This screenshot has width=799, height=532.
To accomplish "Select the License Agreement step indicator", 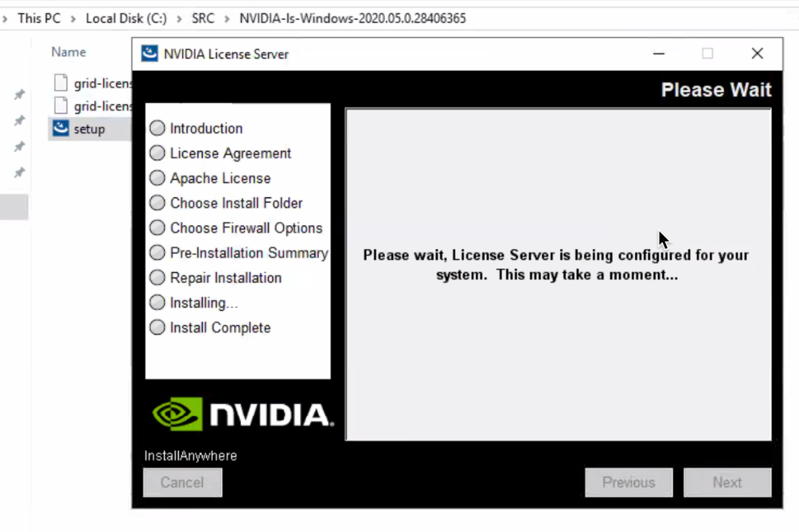I will point(158,153).
